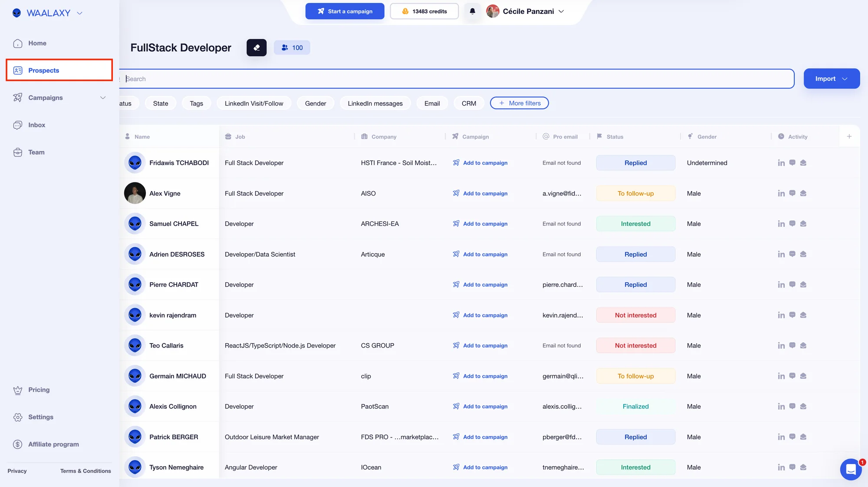Screen dimensions: 868x487
Task: Click Cécile Panzani's avatar picture
Action: coord(493,11)
